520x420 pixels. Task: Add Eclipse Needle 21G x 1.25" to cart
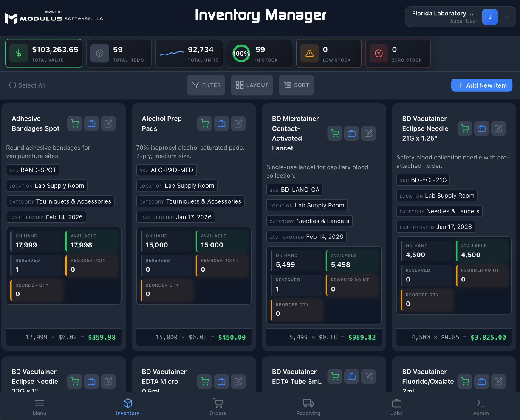point(465,128)
